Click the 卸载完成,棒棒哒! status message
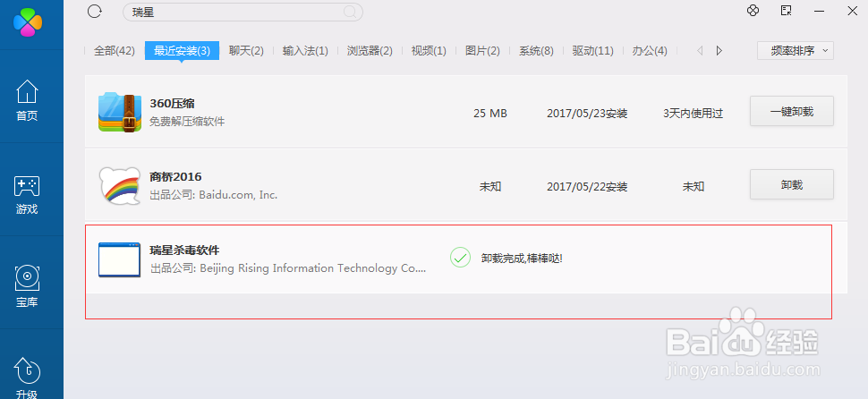 coord(522,259)
